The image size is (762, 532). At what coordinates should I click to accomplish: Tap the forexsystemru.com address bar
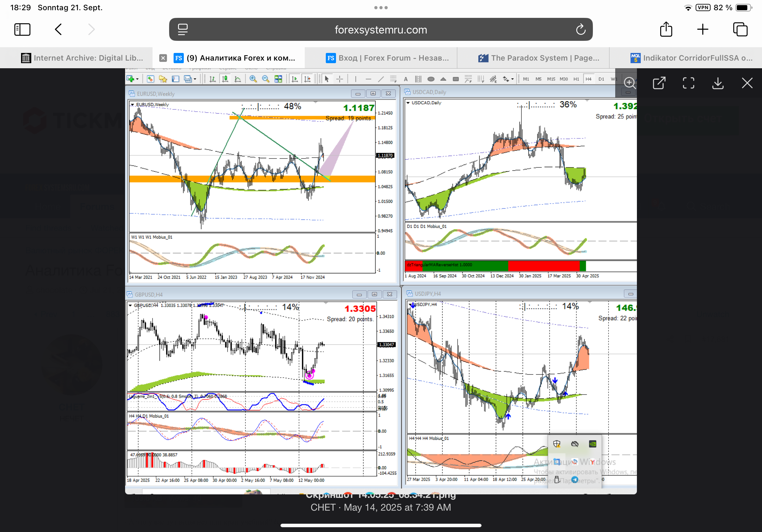pyautogui.click(x=381, y=30)
